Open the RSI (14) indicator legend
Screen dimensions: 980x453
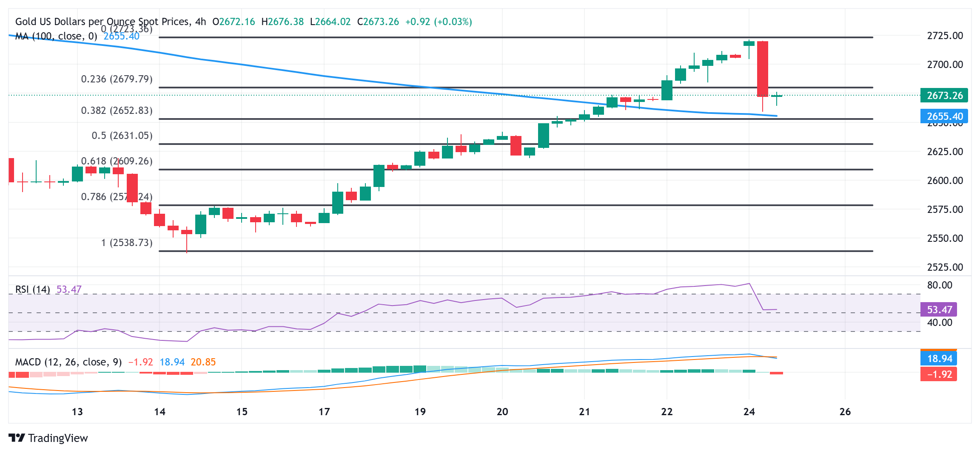[33, 289]
